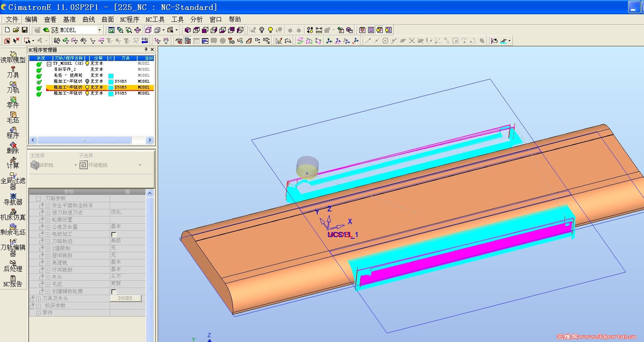Image resolution: width=644 pixels, height=342 pixels.
Task: Open the NC程序 menu
Action: 130,19
